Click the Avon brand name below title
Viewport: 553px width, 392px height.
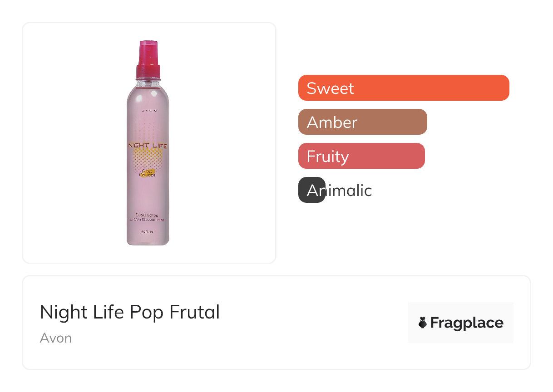tap(56, 338)
